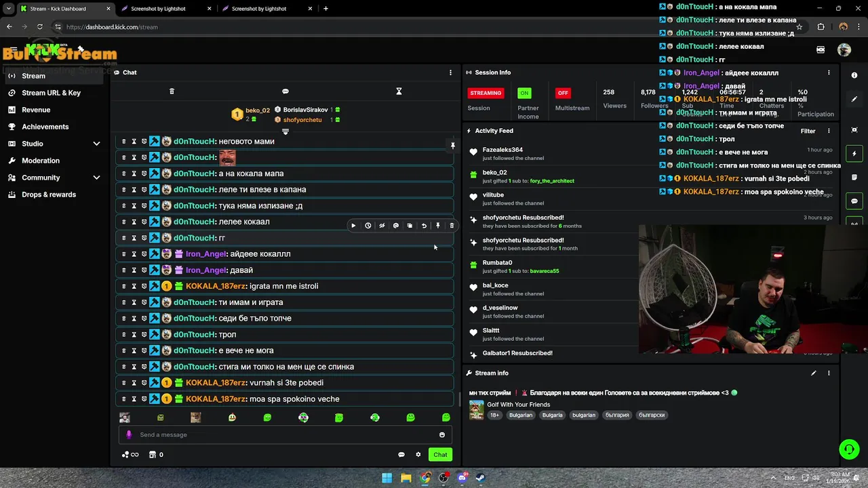The image size is (868, 488).
Task: Click the clear chat trash icon
Action: (x=172, y=91)
